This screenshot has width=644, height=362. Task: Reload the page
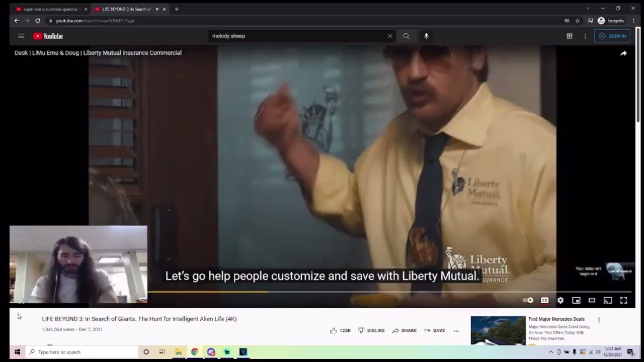point(38,21)
